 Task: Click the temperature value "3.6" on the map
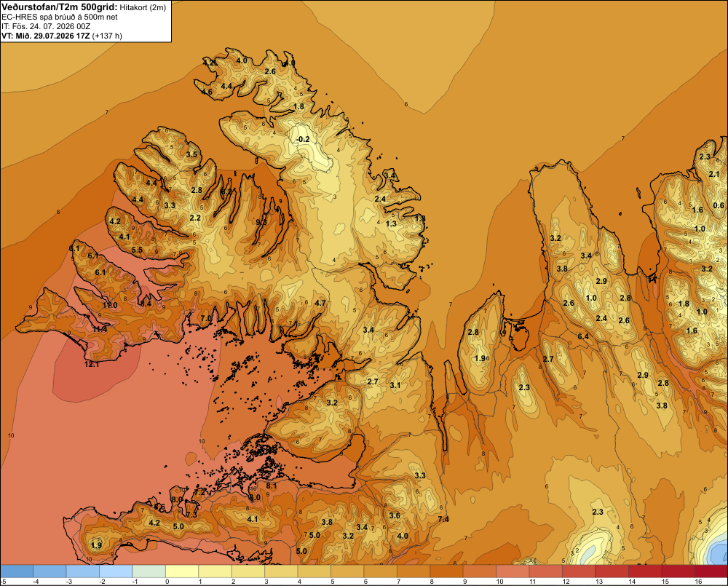[x=395, y=515]
